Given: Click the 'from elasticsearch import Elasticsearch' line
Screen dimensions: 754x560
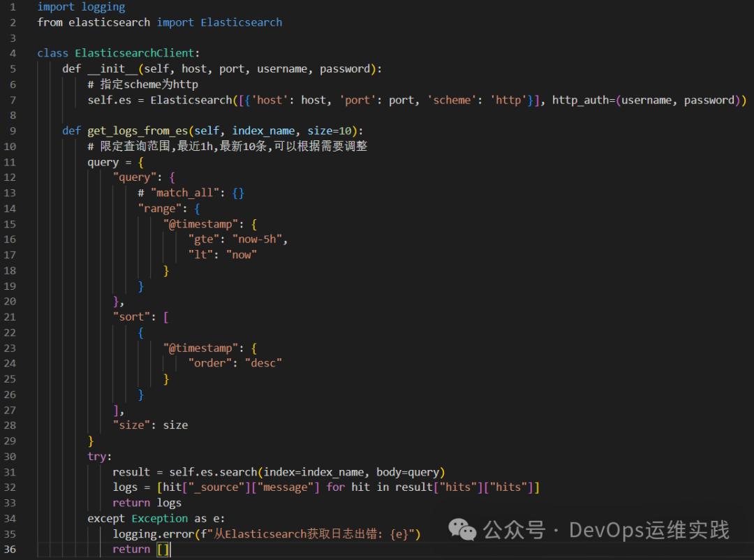Looking at the screenshot, I should click(x=160, y=22).
